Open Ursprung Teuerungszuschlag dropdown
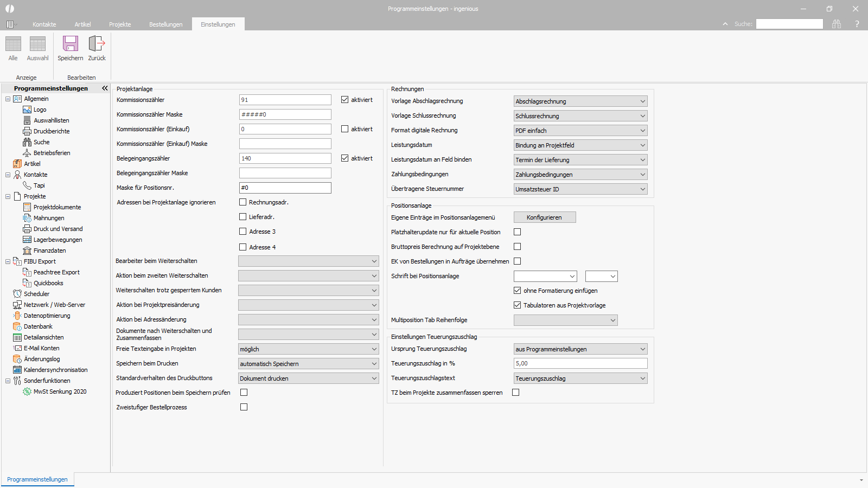This screenshot has width=868, height=488. coord(580,349)
